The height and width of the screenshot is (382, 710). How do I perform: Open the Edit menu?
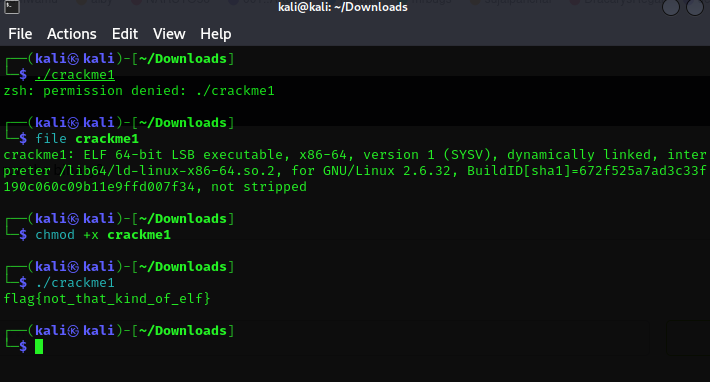[x=125, y=34]
